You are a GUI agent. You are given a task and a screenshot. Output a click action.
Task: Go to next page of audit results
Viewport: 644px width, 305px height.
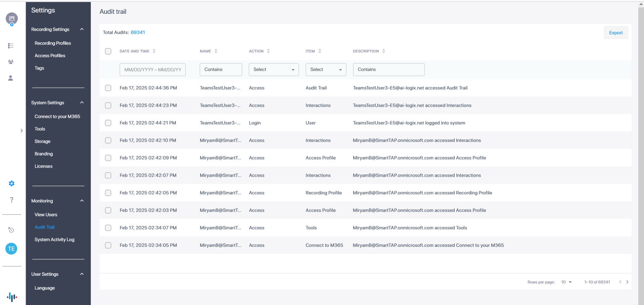coord(627,282)
